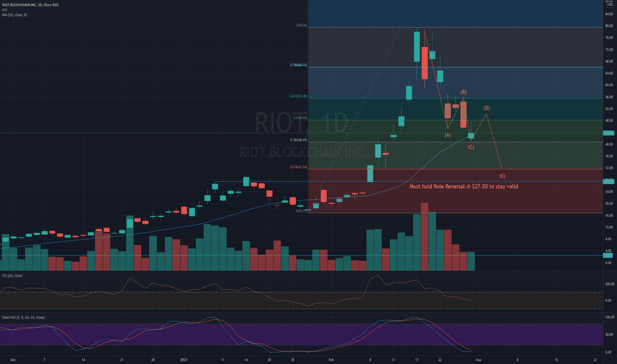Click the Mar label on the time axis
Viewport: 617px width, 364px height.
(x=479, y=359)
